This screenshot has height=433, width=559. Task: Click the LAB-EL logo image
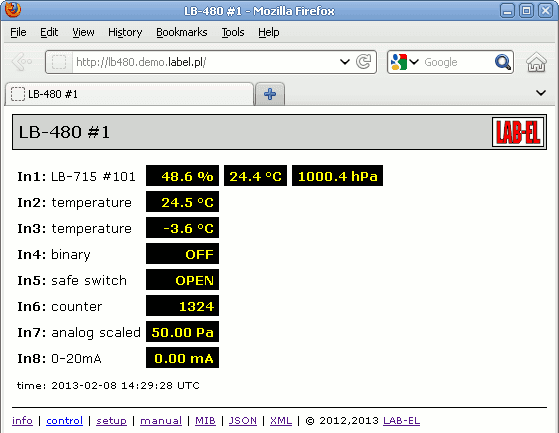click(x=518, y=132)
